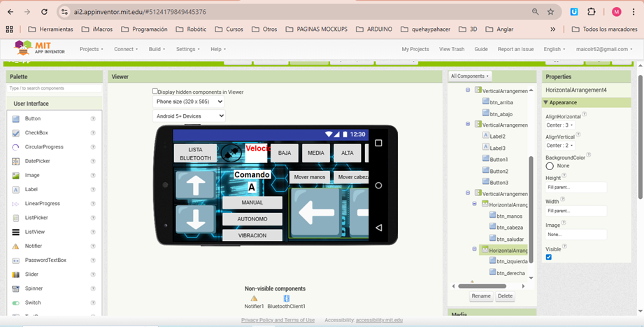The height and width of the screenshot is (327, 644).
Task: Open the Privacy Policy and Terms of Use link
Action: [x=278, y=320]
